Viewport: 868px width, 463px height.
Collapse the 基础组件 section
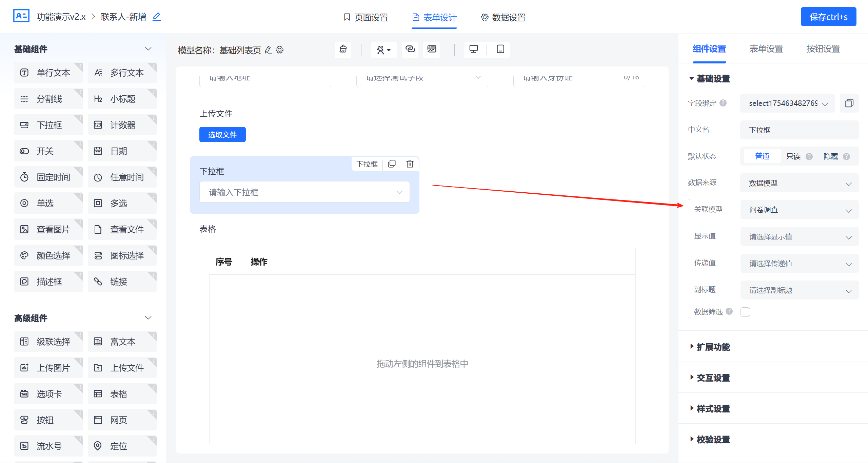pyautogui.click(x=148, y=49)
